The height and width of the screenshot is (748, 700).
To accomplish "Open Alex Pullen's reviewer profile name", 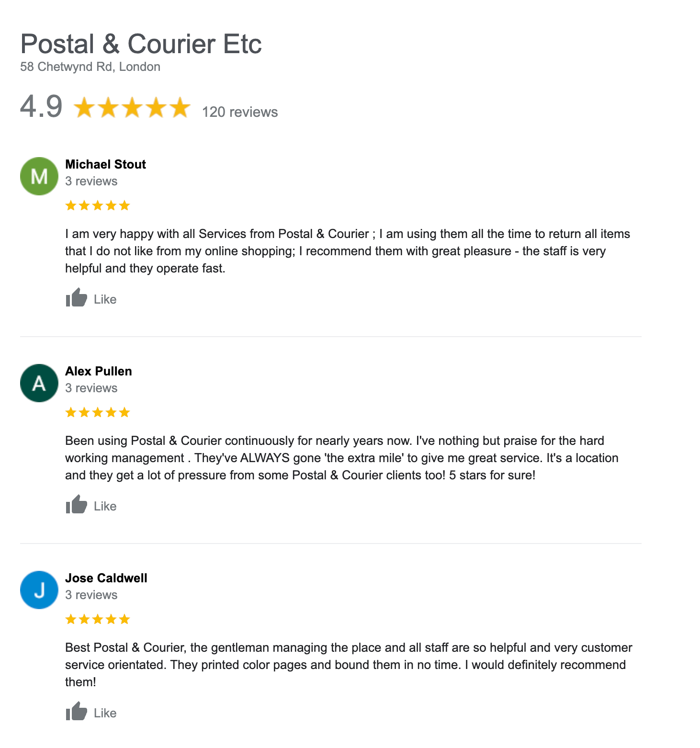I will (99, 371).
